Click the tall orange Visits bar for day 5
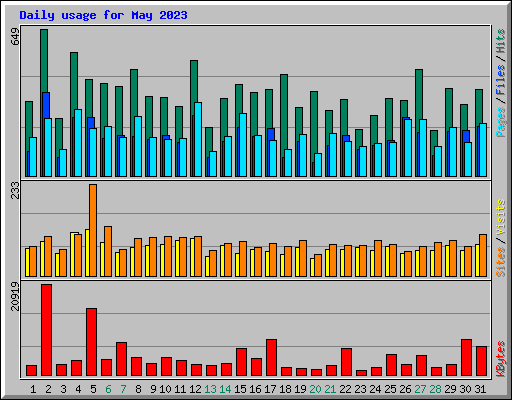Viewport: 512px width, 400px height. click(x=93, y=230)
